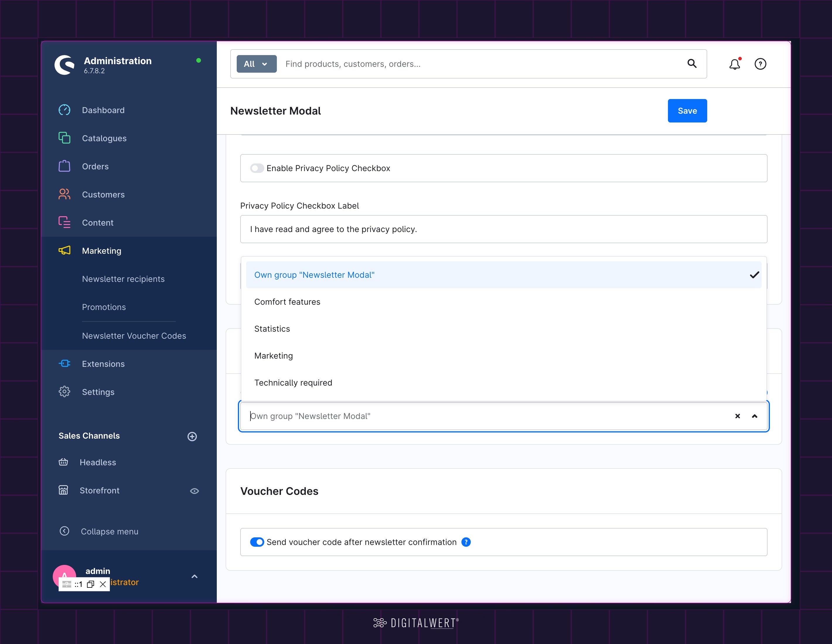Click the Storefront shop icon
The image size is (832, 644).
63,490
